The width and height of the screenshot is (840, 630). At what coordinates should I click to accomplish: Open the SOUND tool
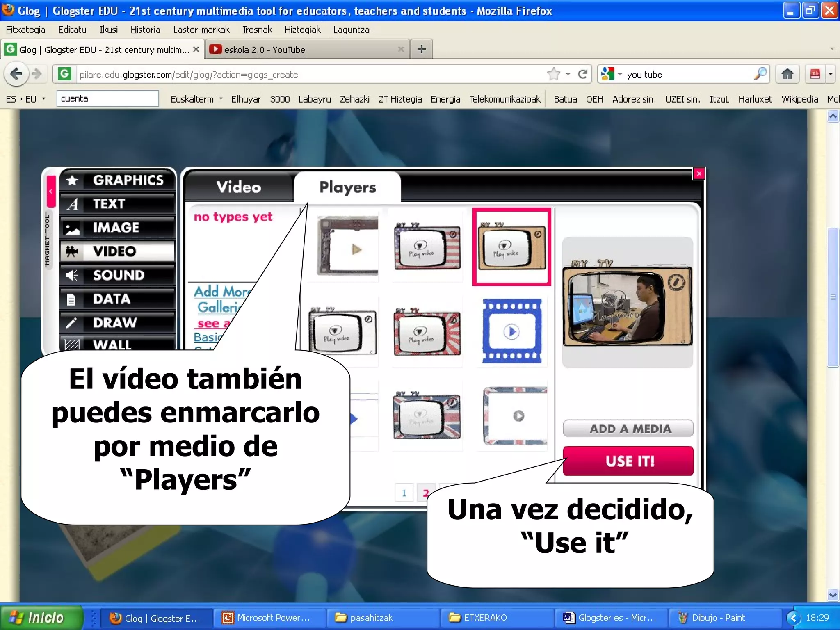click(x=117, y=275)
